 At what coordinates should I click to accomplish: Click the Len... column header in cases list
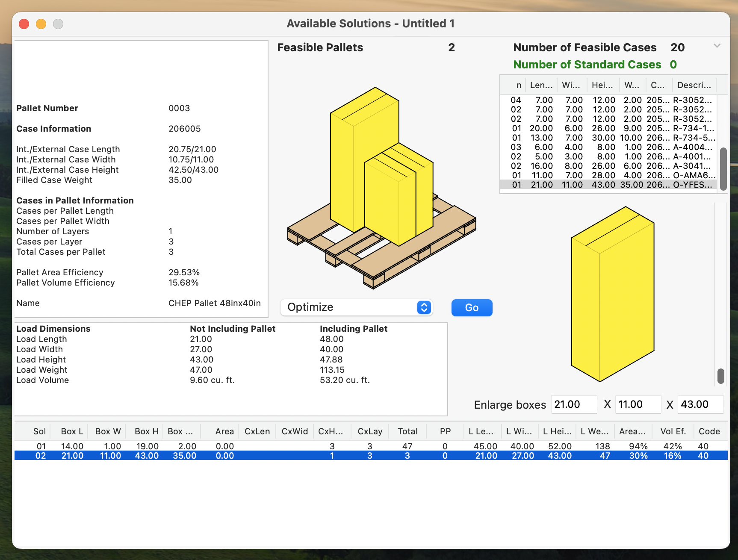(x=541, y=85)
